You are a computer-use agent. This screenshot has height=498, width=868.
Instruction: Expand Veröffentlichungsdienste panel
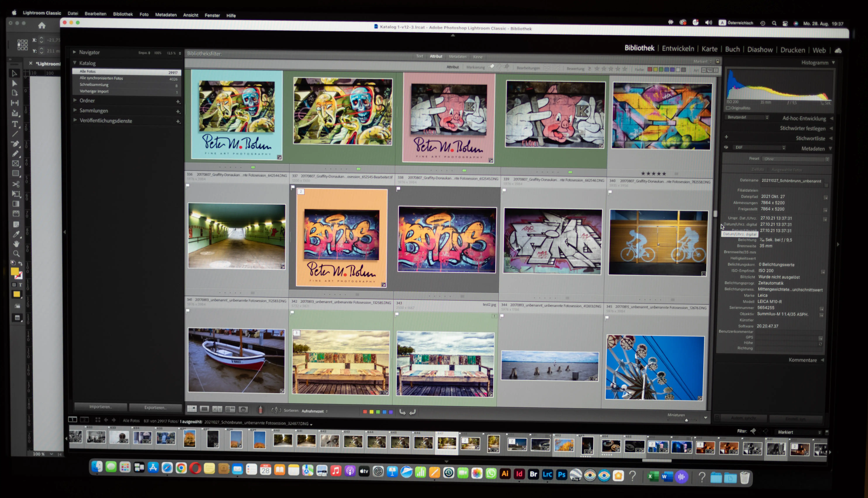pos(75,120)
